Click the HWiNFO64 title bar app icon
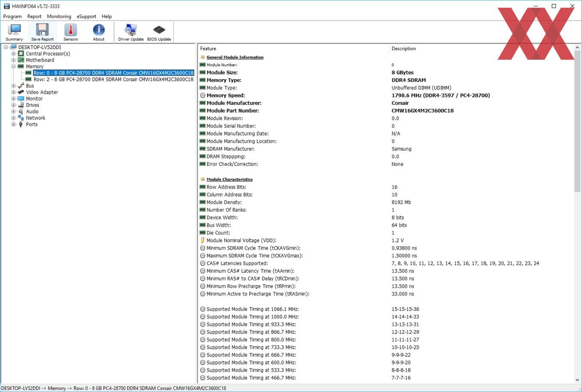Viewport: 582px width, 392px height. 6,6
